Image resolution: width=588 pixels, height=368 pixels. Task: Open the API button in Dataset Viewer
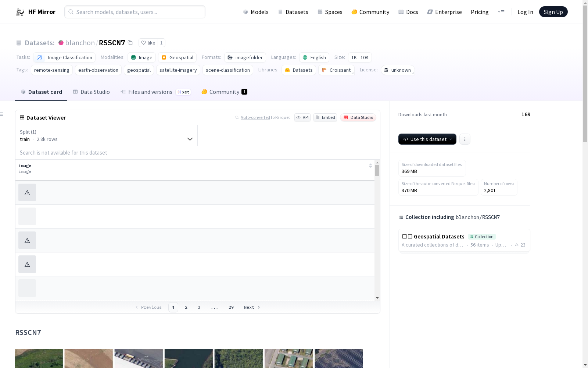(x=302, y=117)
